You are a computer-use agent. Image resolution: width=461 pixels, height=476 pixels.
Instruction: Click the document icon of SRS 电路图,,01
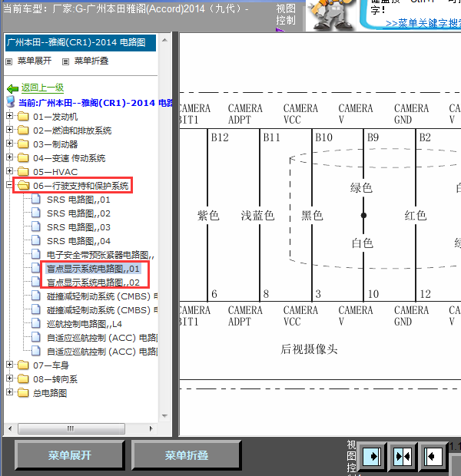(x=36, y=199)
